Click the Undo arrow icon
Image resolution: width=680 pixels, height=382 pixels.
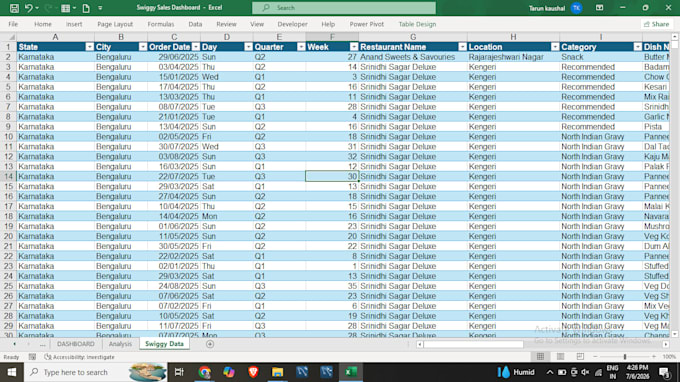(29, 8)
